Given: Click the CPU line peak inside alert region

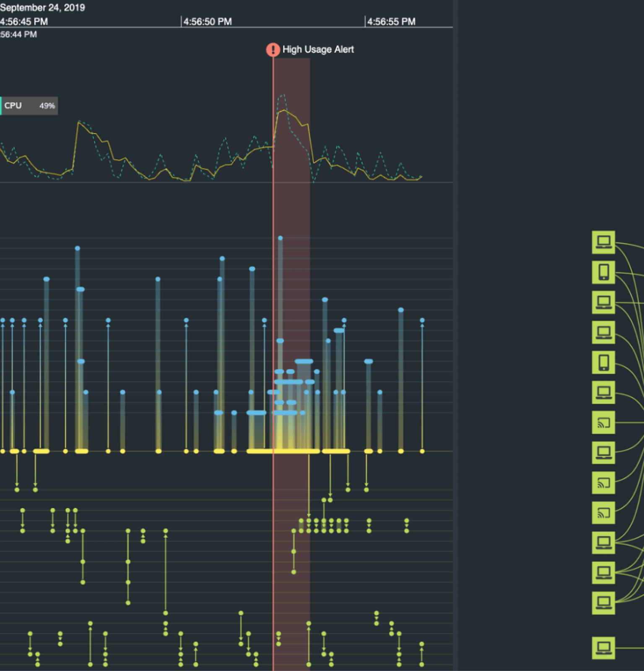Looking at the screenshot, I should click(x=284, y=110).
